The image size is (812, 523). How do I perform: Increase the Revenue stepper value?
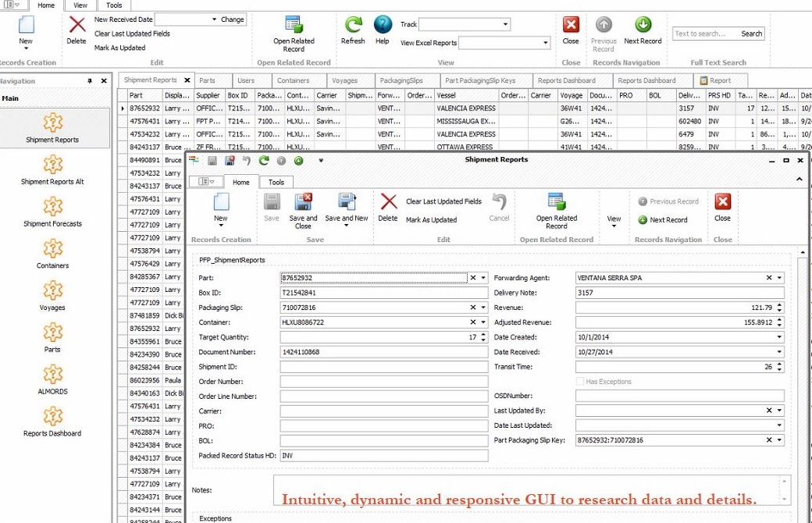click(779, 305)
